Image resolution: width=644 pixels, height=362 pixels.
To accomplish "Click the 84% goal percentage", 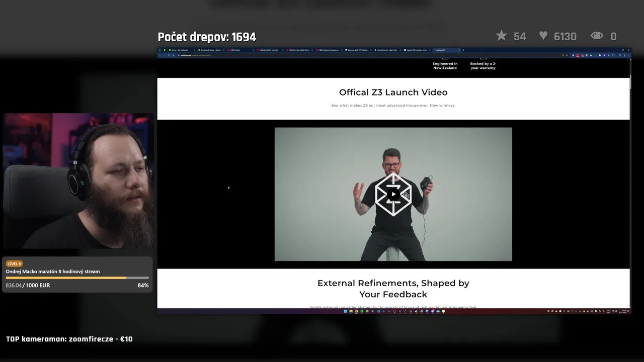I will (x=143, y=285).
